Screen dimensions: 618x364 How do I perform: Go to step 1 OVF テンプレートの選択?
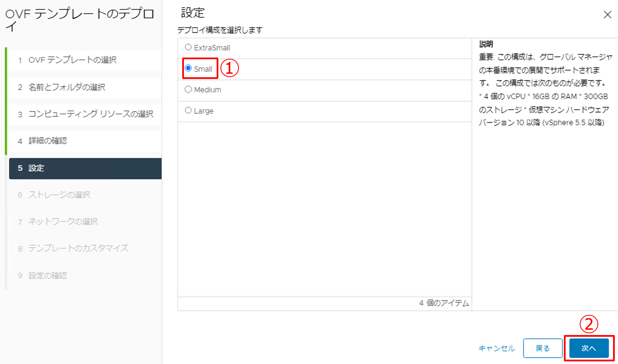click(x=72, y=60)
